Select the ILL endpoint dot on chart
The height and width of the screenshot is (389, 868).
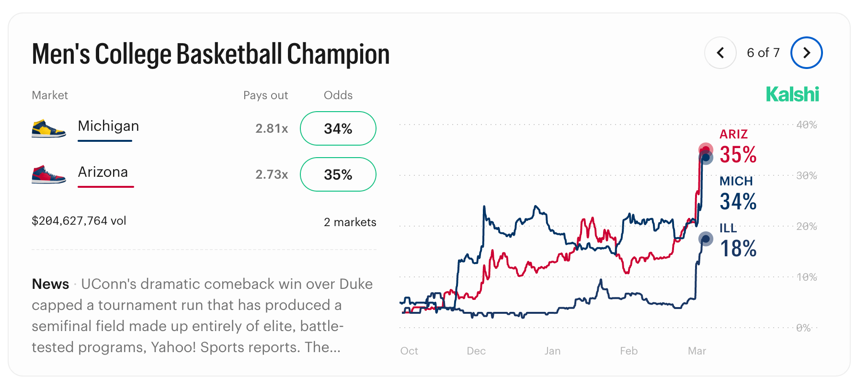[706, 239]
